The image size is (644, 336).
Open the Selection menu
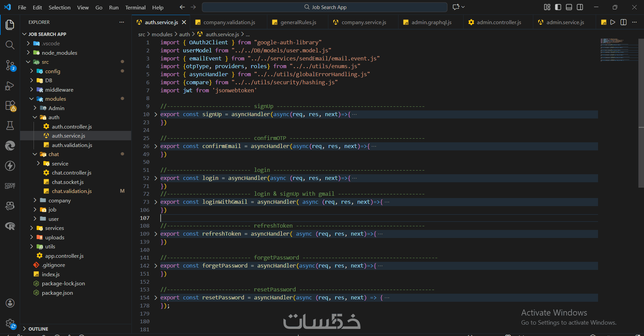tap(59, 7)
